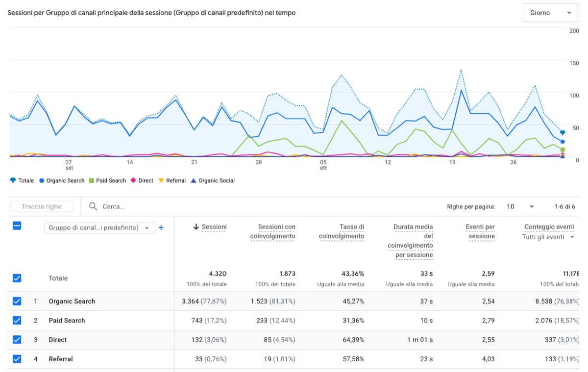This screenshot has height=372, width=588.
Task: Click the 4.320 total sessions value
Action: coord(218,274)
